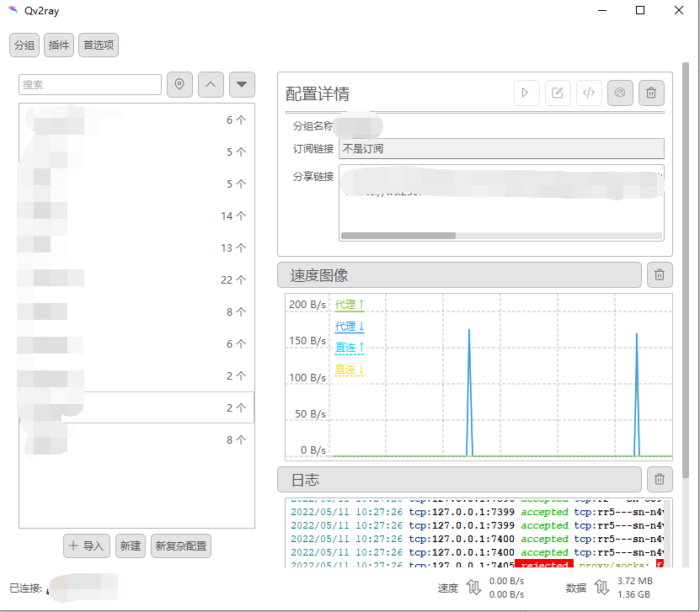Image resolution: width=700 pixels, height=612 pixels.
Task: Click the location pin icon beside the search box
Action: point(179,84)
